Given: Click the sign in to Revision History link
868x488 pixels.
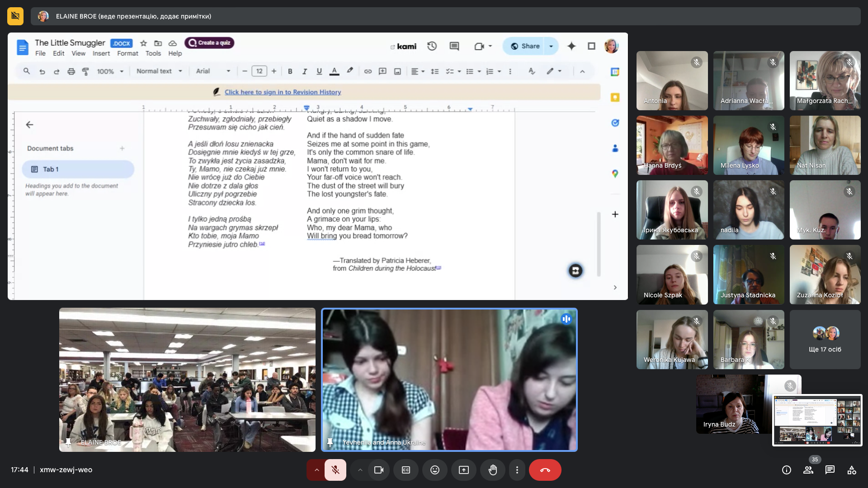Looking at the screenshot, I should tap(283, 92).
